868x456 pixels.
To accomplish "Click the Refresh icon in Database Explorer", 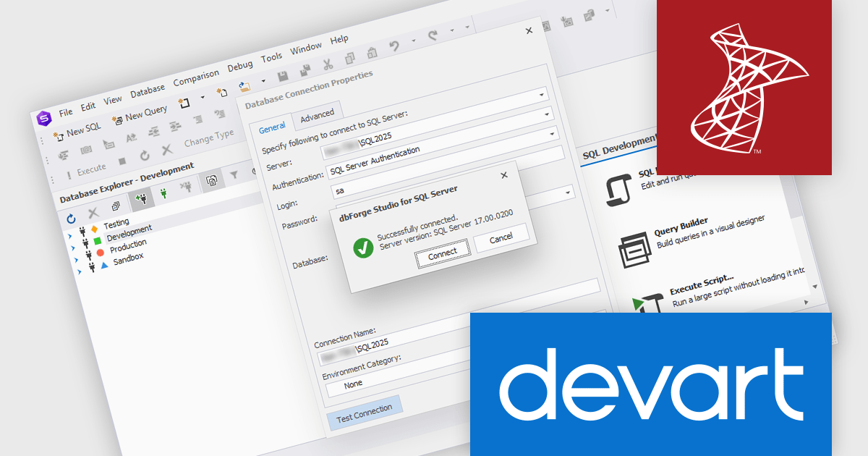I will point(71,219).
